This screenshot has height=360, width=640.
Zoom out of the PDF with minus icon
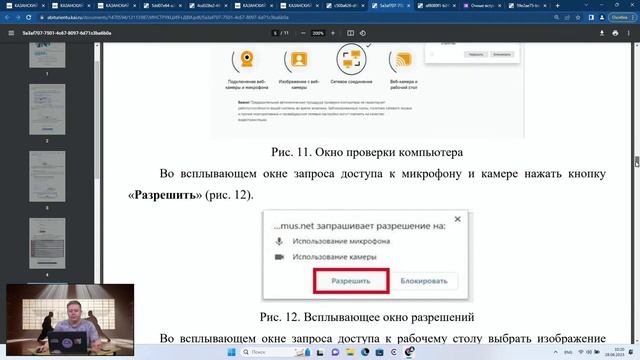point(303,33)
